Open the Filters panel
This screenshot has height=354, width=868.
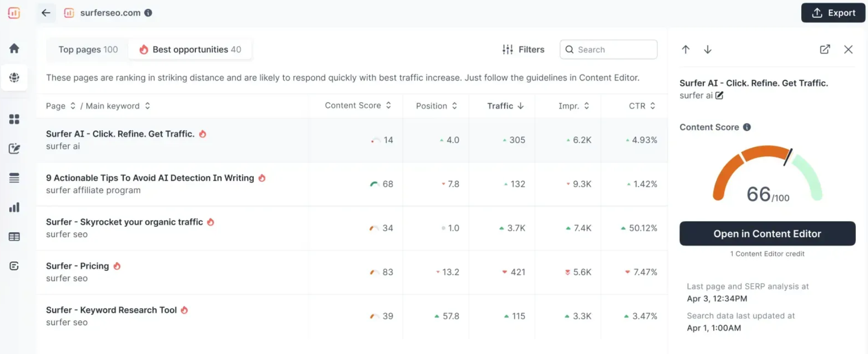click(x=523, y=50)
